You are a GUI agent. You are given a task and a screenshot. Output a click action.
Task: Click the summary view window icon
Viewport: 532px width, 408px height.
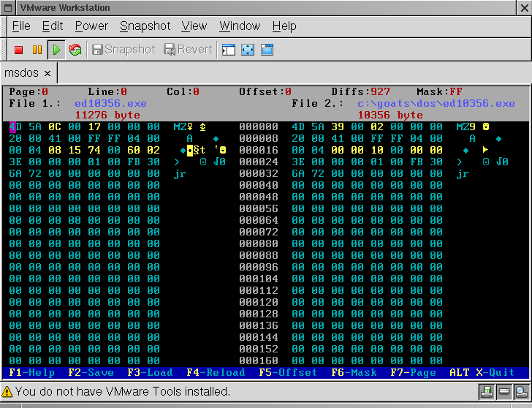pyautogui.click(x=267, y=50)
